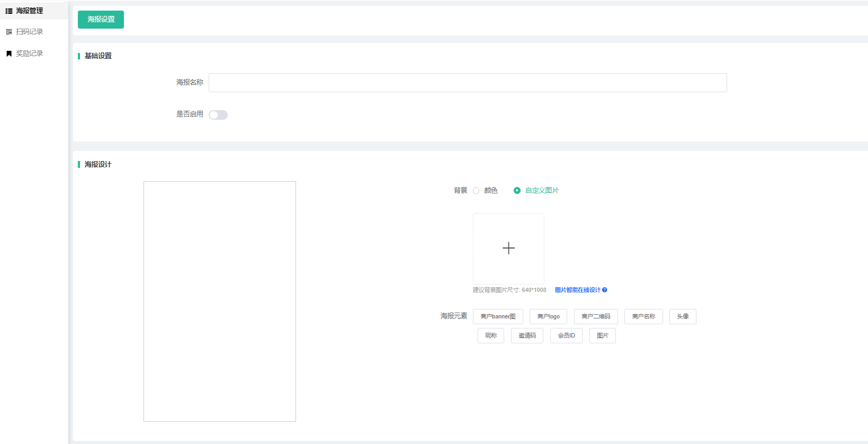Open the 图片智能在线设计 link

point(577,290)
